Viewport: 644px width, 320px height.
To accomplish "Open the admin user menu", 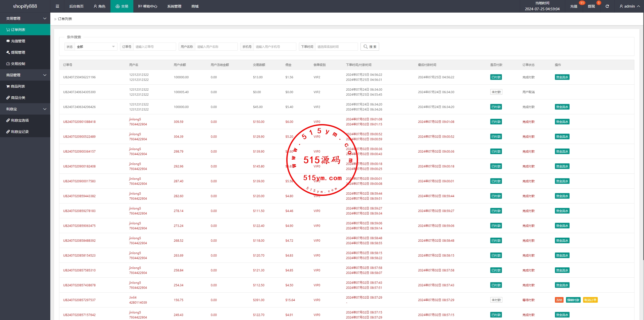I will point(629,6).
